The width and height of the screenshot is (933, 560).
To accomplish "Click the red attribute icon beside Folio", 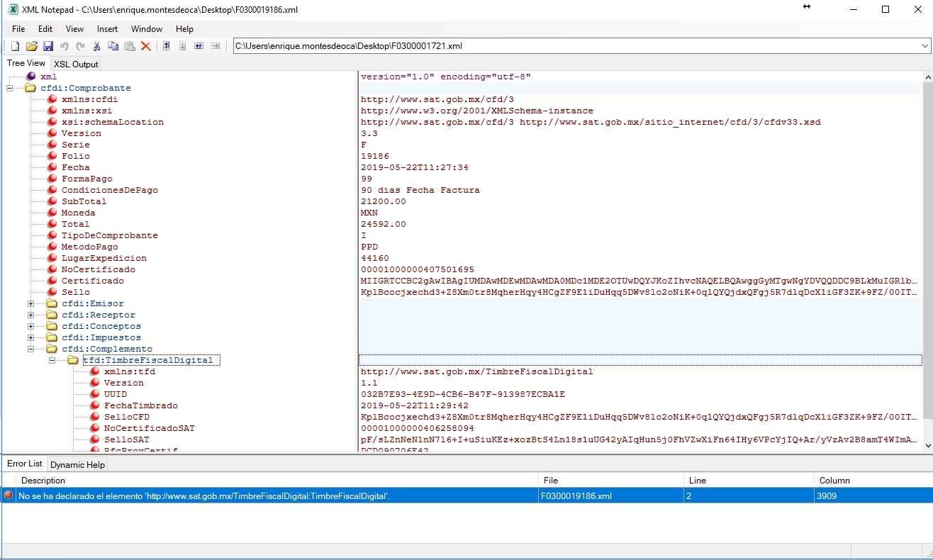I will coord(52,156).
